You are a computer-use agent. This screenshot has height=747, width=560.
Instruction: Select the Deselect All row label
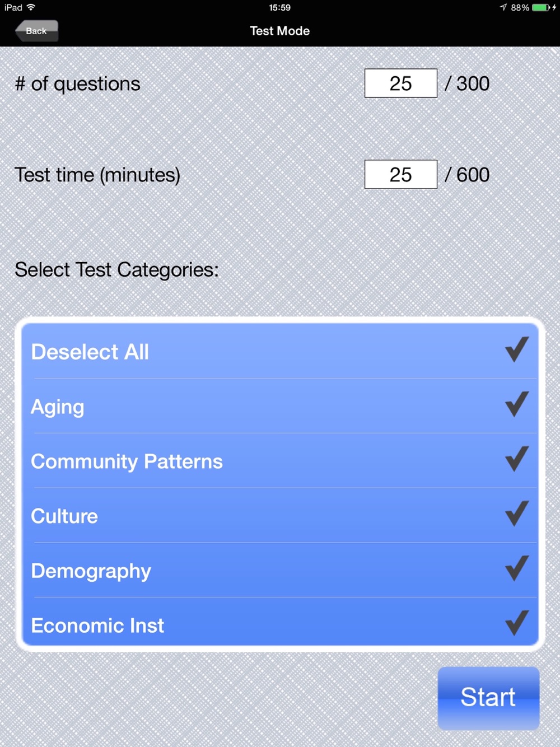point(90,352)
